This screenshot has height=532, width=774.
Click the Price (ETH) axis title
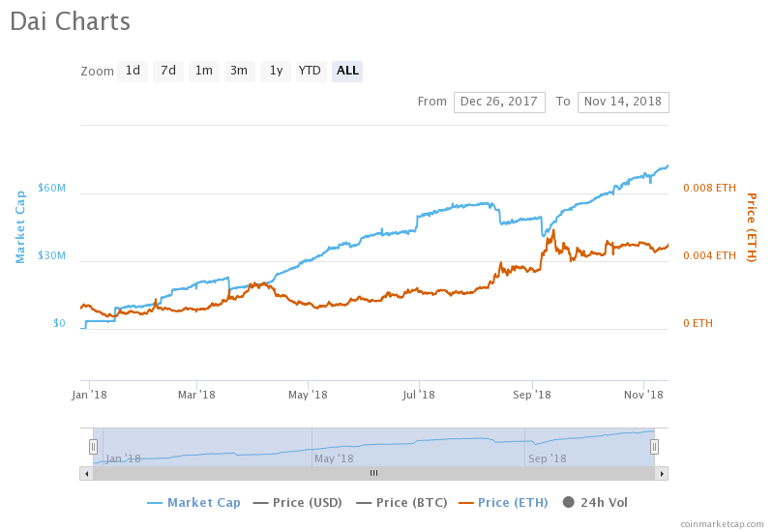(x=752, y=227)
